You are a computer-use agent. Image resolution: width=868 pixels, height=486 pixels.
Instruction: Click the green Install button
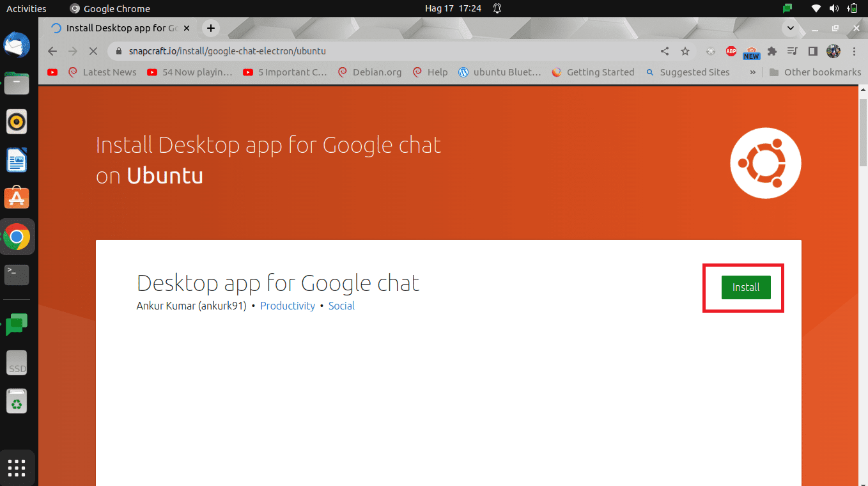(746, 287)
